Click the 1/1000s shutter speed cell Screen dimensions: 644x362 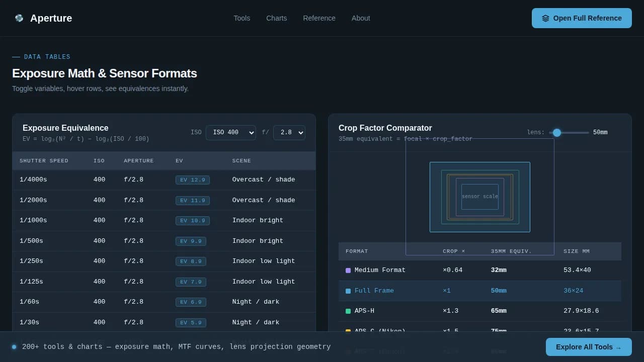pyautogui.click(x=33, y=220)
